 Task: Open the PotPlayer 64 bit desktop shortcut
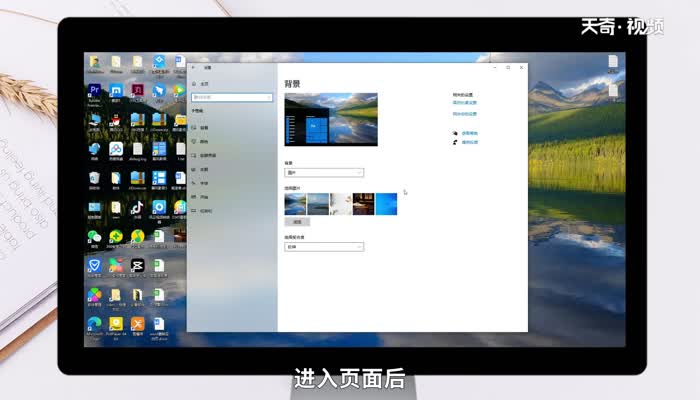116,324
